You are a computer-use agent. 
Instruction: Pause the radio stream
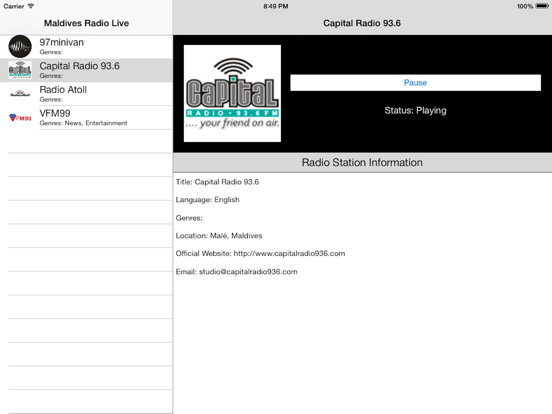tap(415, 82)
